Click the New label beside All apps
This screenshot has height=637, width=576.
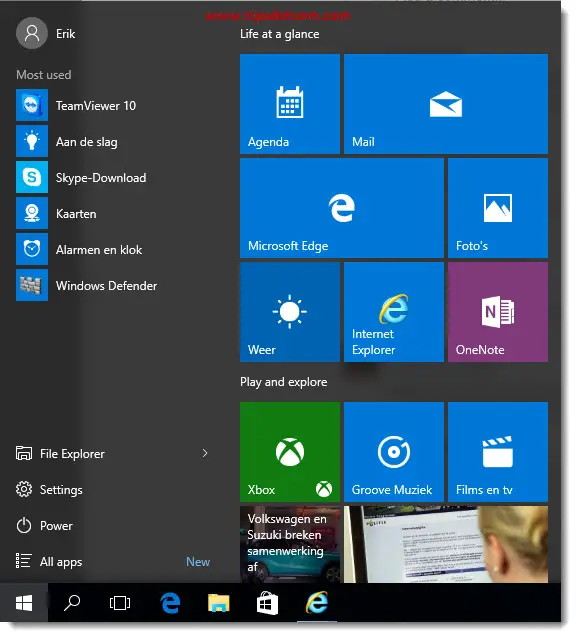198,561
